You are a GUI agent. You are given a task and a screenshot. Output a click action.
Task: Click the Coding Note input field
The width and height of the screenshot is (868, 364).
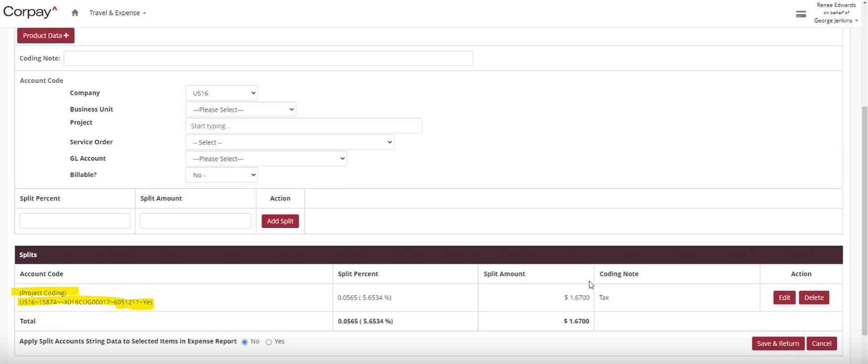point(268,59)
